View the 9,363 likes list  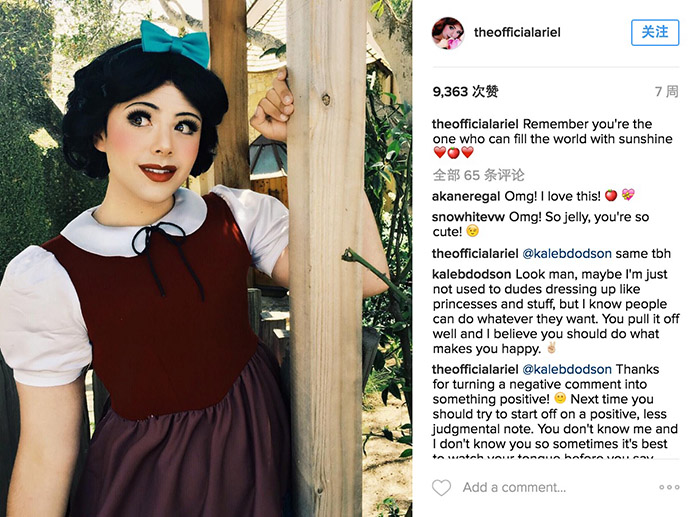coord(465,92)
